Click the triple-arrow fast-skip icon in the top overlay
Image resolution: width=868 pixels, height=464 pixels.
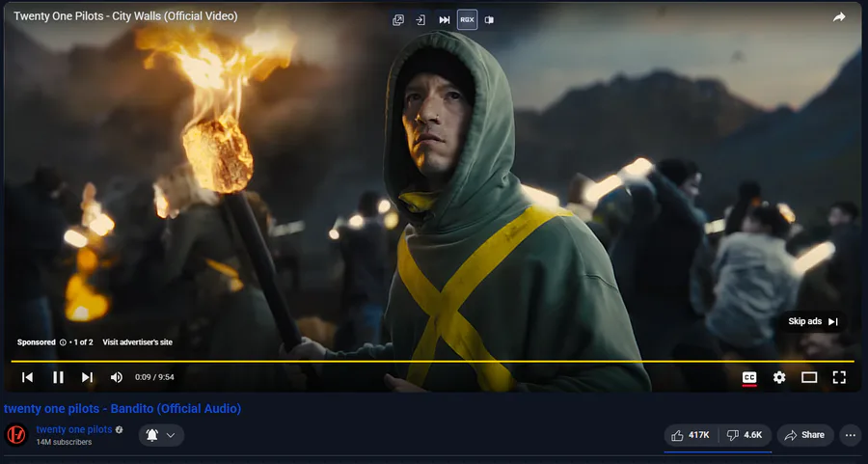tap(444, 20)
